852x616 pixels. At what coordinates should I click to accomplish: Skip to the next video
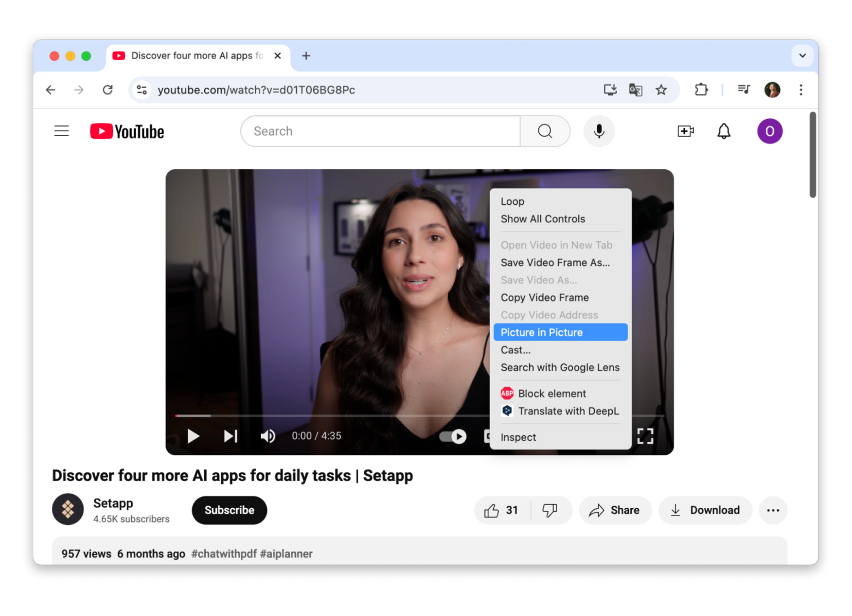click(x=230, y=436)
